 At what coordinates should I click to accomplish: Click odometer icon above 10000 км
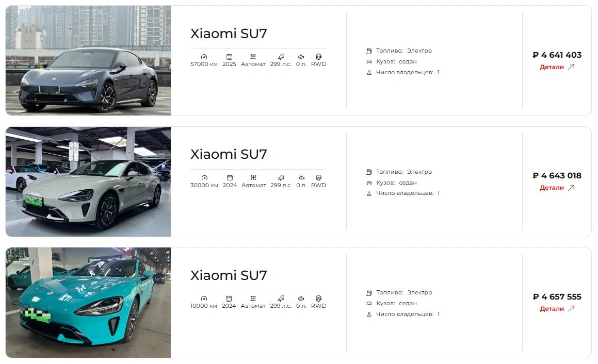(204, 299)
